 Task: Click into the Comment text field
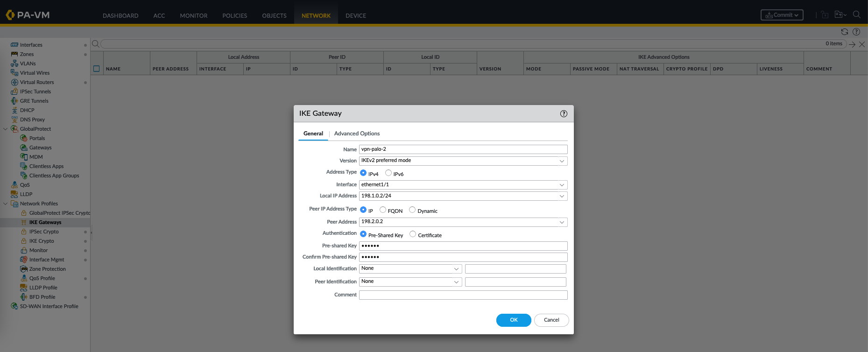(x=463, y=295)
